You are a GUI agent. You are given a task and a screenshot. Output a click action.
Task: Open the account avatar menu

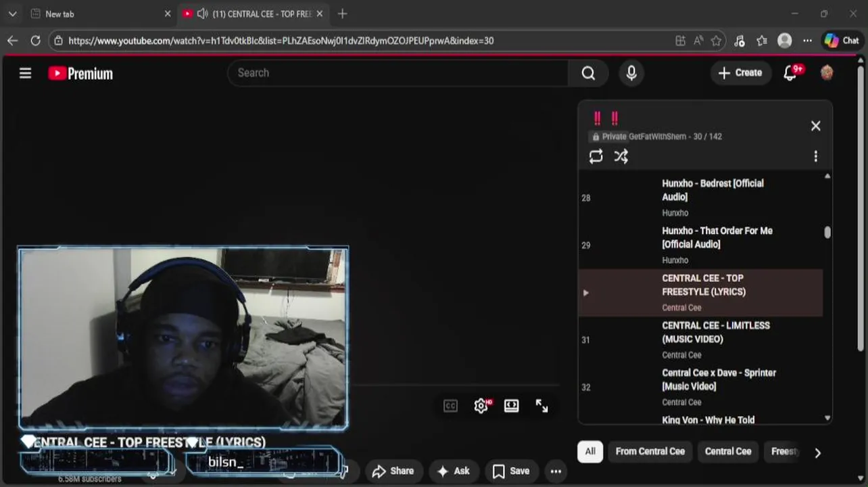pyautogui.click(x=826, y=72)
